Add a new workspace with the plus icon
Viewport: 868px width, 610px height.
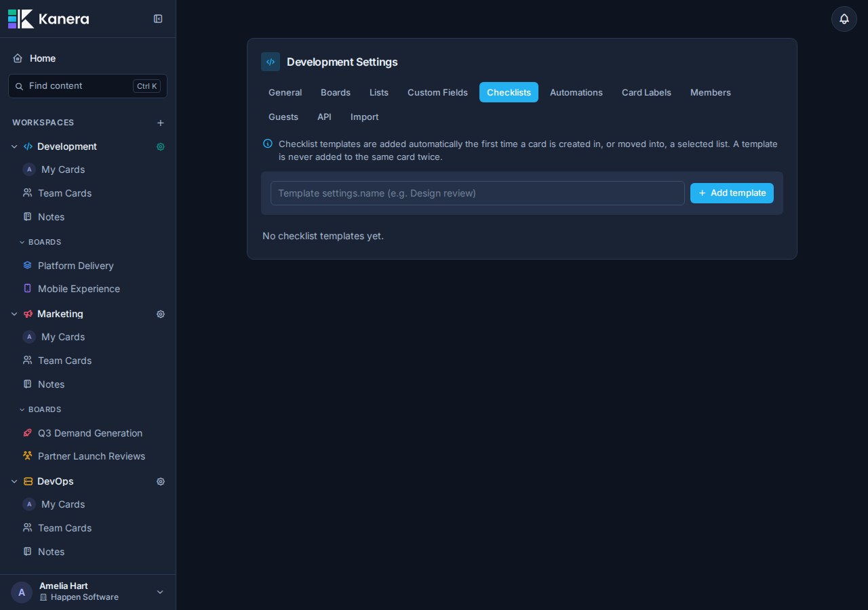click(x=161, y=123)
